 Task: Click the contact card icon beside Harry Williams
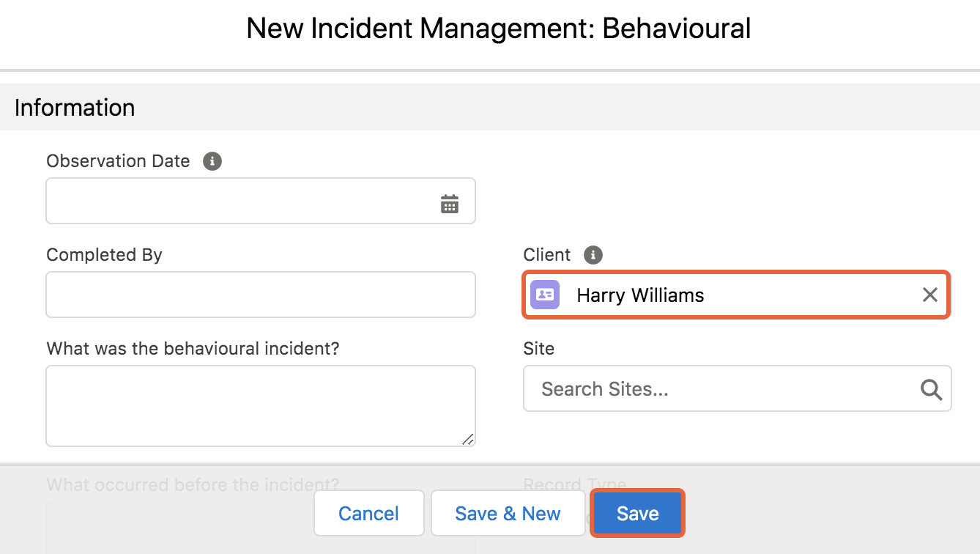click(x=545, y=295)
